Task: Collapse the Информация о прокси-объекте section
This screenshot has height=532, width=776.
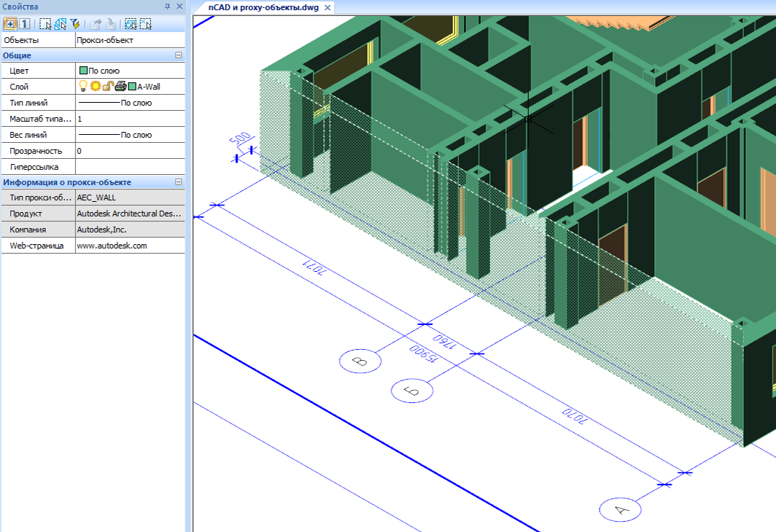Action: (x=178, y=182)
